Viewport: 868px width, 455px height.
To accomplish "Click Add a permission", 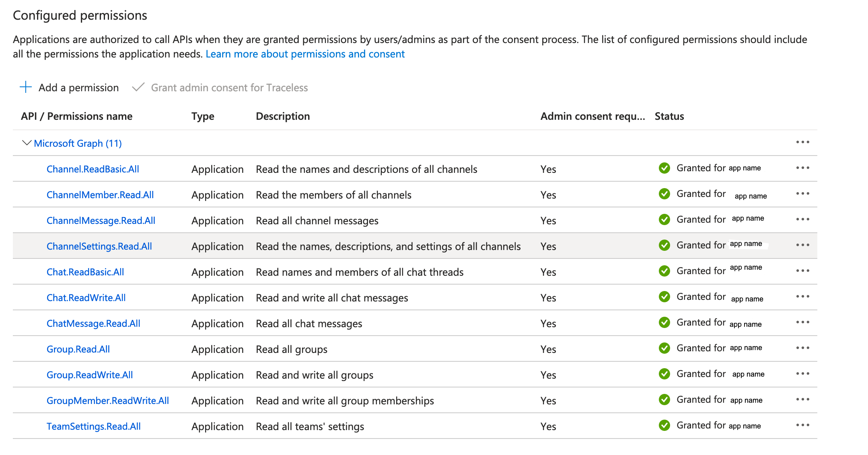I will 78,87.
